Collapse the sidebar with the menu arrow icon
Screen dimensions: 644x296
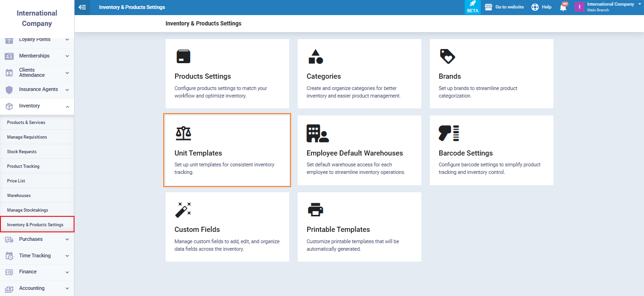tap(83, 7)
